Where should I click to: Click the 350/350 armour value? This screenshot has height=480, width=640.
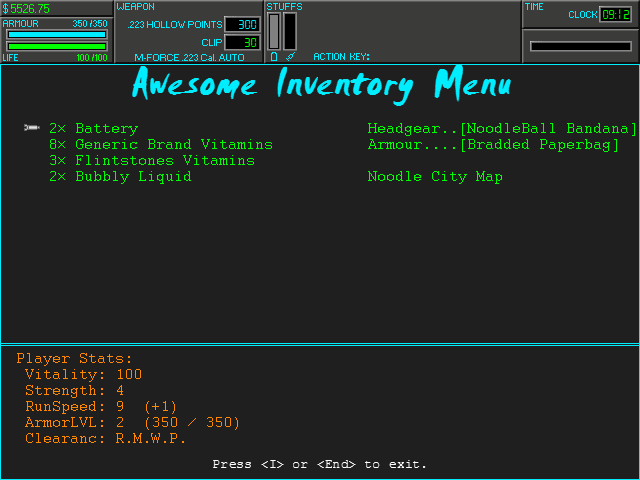pyautogui.click(x=90, y=24)
